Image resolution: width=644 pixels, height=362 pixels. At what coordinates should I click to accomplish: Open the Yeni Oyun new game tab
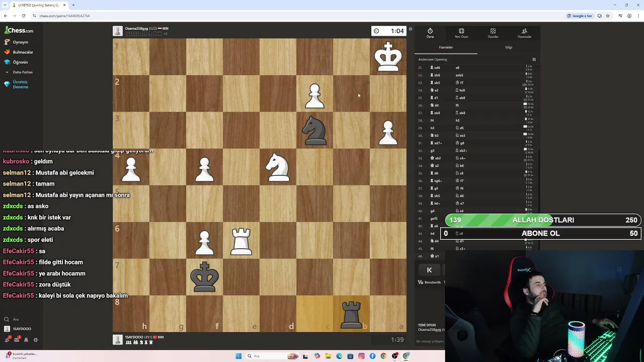coord(461,33)
